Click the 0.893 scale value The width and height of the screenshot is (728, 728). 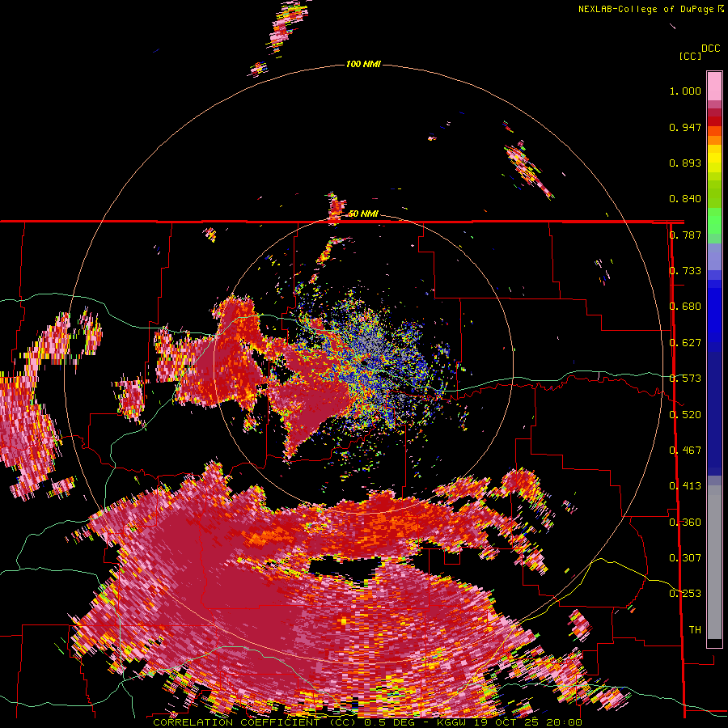685,163
